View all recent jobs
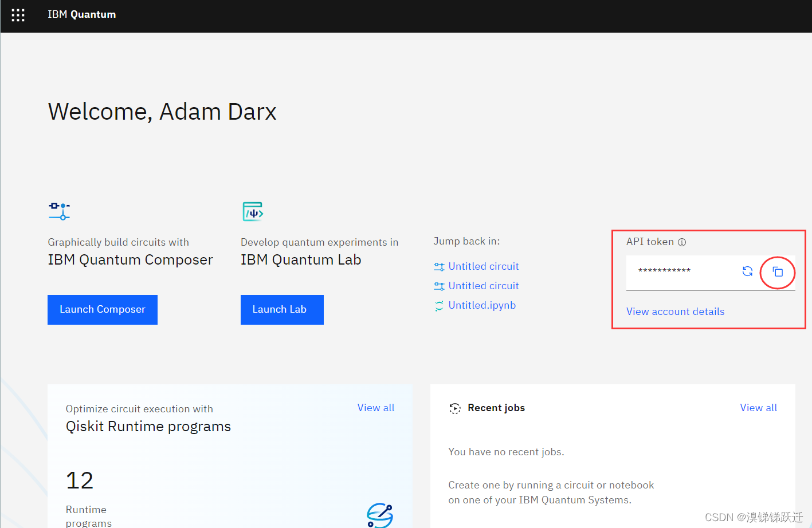The height and width of the screenshot is (528, 812). 758,408
